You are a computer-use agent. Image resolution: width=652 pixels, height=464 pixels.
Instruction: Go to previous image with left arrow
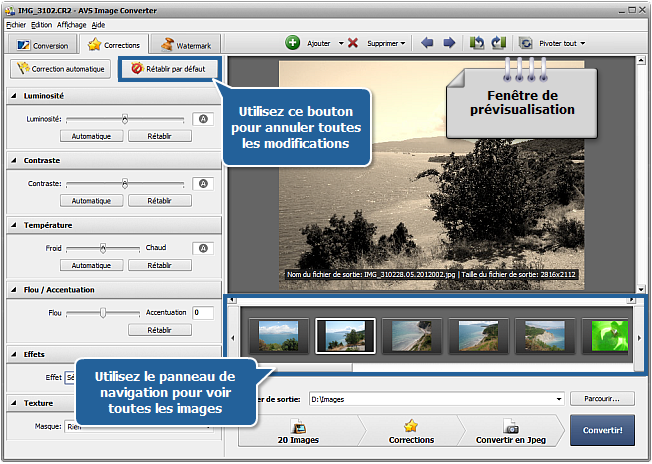pyautogui.click(x=428, y=43)
